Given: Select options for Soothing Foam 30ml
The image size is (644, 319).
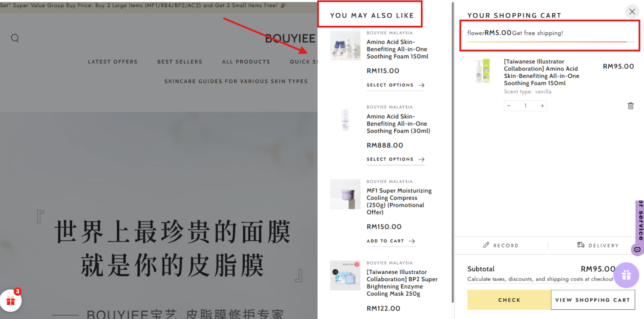Looking at the screenshot, I should (395, 159).
